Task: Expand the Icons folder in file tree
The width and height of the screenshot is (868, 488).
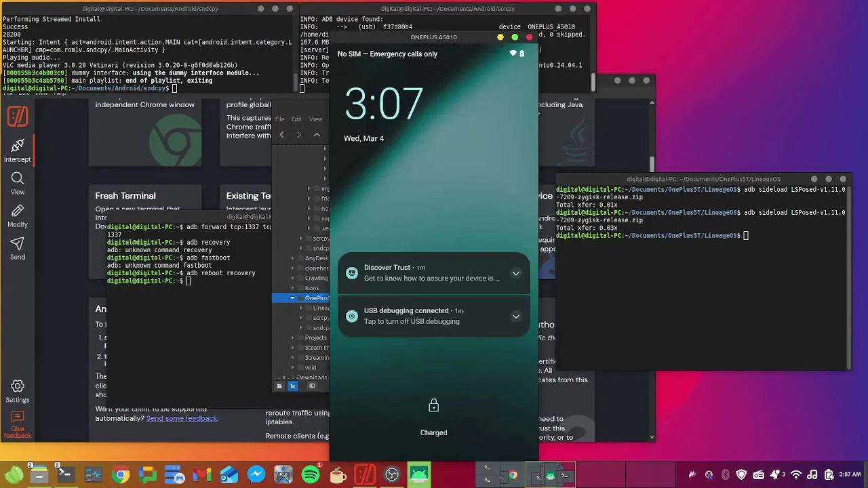Action: (293, 288)
